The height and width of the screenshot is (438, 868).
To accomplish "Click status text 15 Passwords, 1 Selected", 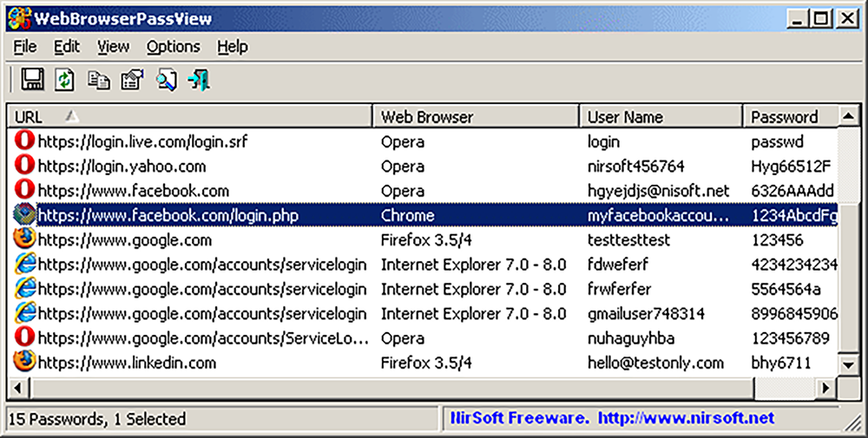I will (97, 419).
